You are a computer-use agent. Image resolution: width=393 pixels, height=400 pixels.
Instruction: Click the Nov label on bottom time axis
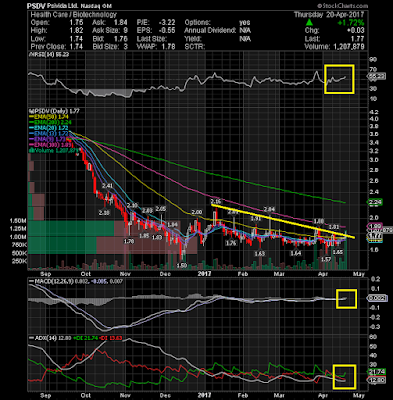[124, 395]
